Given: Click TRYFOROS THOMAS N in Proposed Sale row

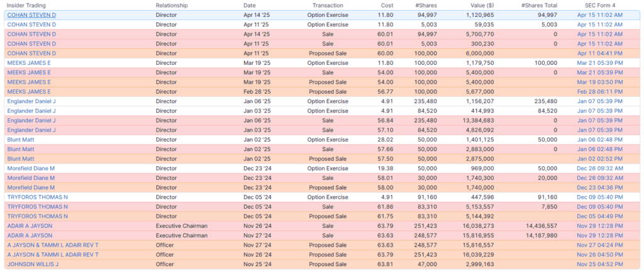Looking at the screenshot, I should tap(37, 216).
